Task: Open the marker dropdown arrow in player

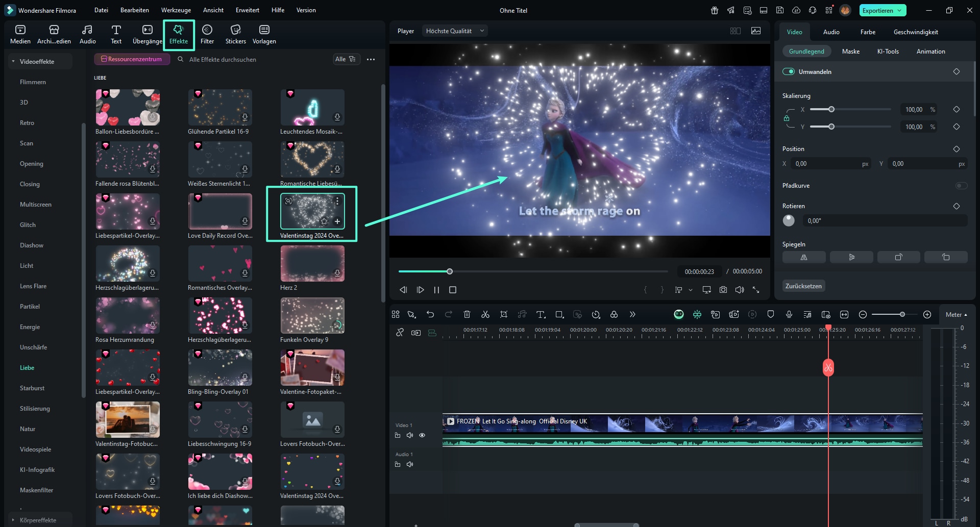Action: point(691,290)
